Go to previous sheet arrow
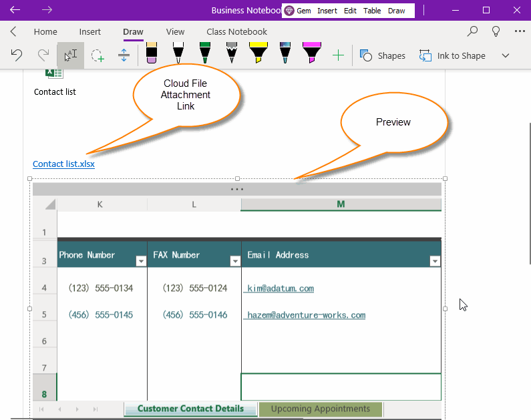 (59, 409)
